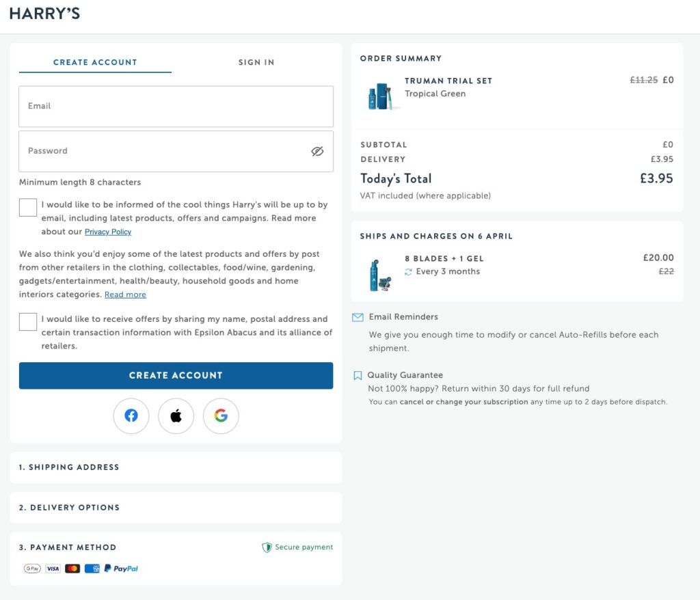
Task: Click the Visa card icon
Action: pos(53,569)
